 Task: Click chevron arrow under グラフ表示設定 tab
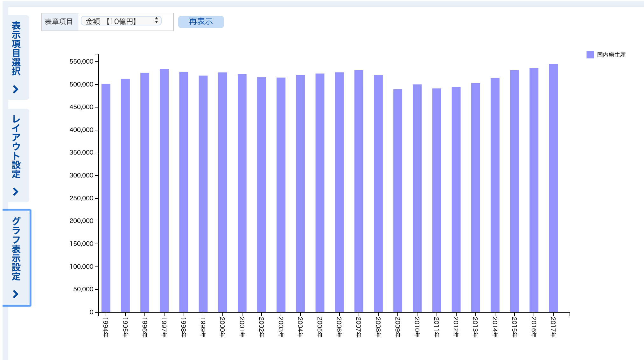pyautogui.click(x=16, y=294)
